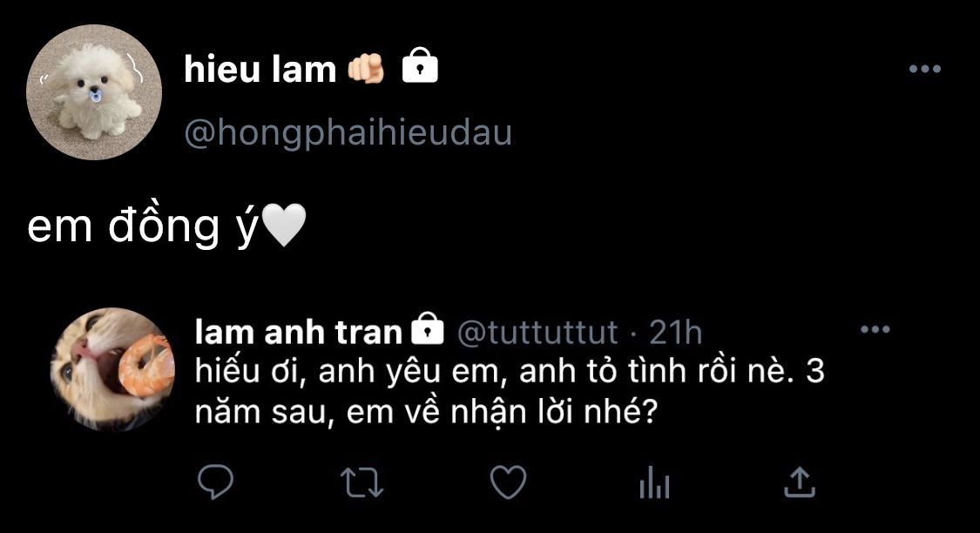
Task: Click the padlock icon beside lam anh tran
Action: (426, 329)
